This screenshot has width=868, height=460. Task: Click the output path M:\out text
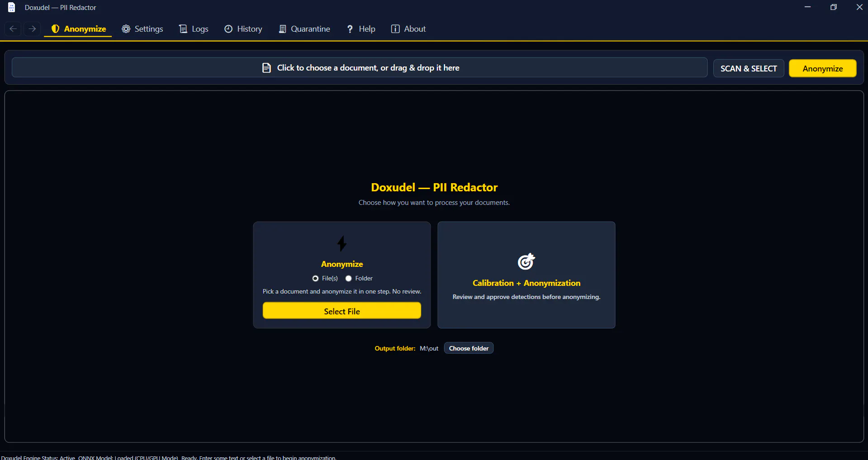(x=429, y=348)
